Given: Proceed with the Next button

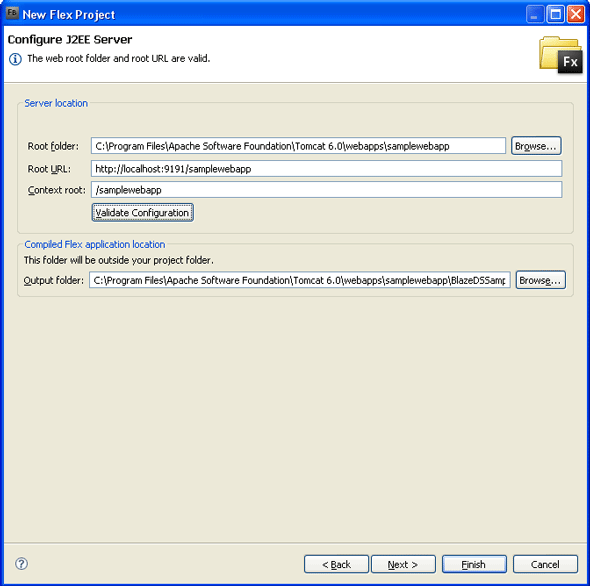Looking at the screenshot, I should pos(403,564).
